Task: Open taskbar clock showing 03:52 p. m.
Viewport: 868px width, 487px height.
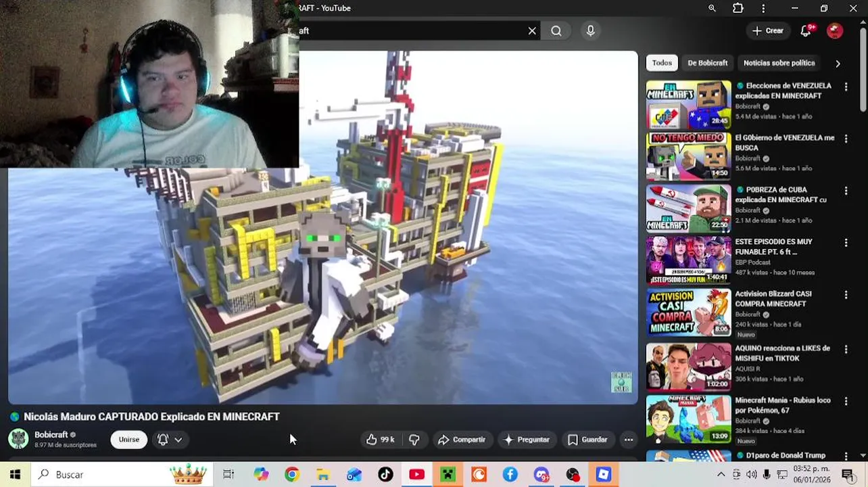Action: pyautogui.click(x=813, y=475)
